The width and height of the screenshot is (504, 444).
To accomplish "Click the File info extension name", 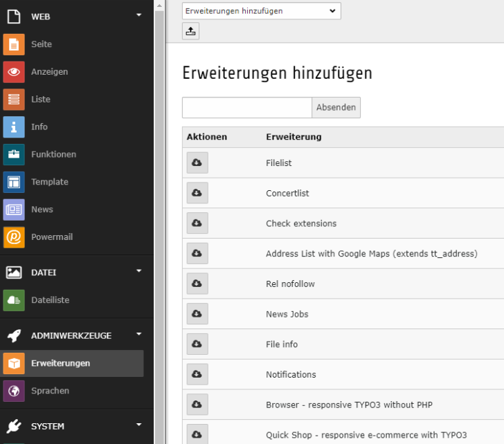I will click(282, 344).
